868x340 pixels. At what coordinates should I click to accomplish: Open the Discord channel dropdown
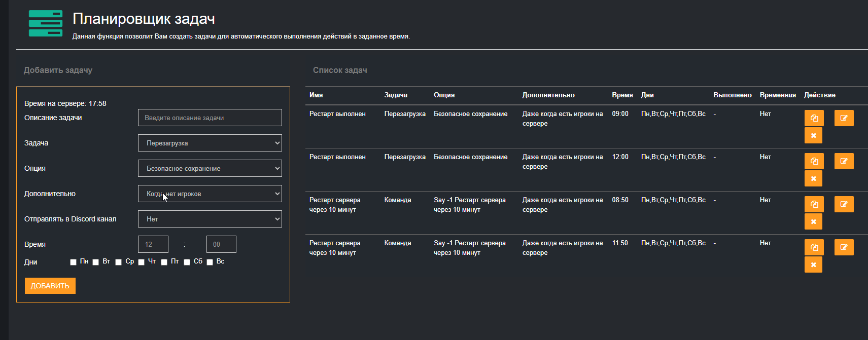[210, 219]
